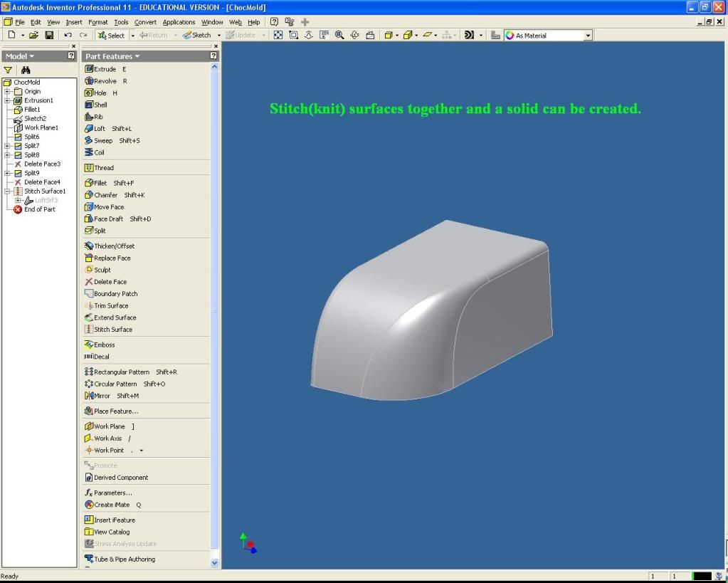Pick the Fillet feature tool
This screenshot has height=583, width=728.
point(100,183)
